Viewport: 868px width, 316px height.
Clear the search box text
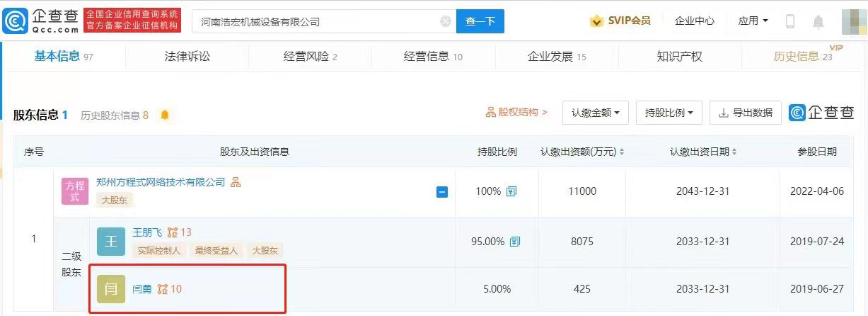tap(446, 21)
